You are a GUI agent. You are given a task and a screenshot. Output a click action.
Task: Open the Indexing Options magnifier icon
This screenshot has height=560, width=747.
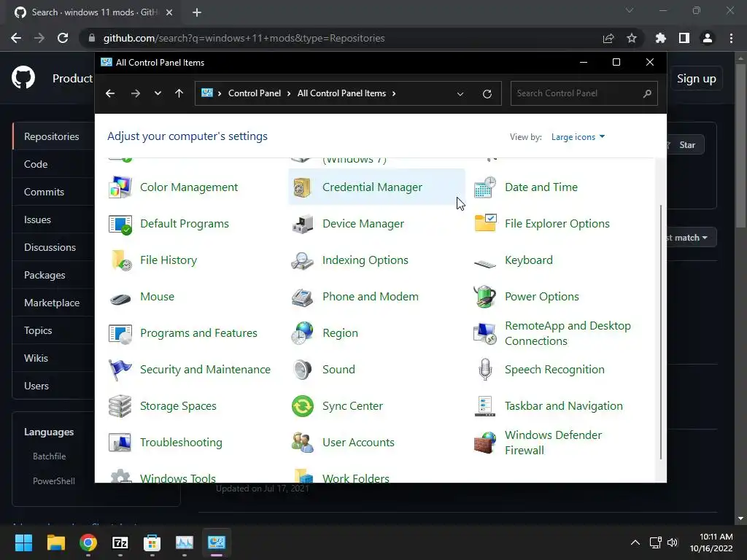(x=303, y=260)
